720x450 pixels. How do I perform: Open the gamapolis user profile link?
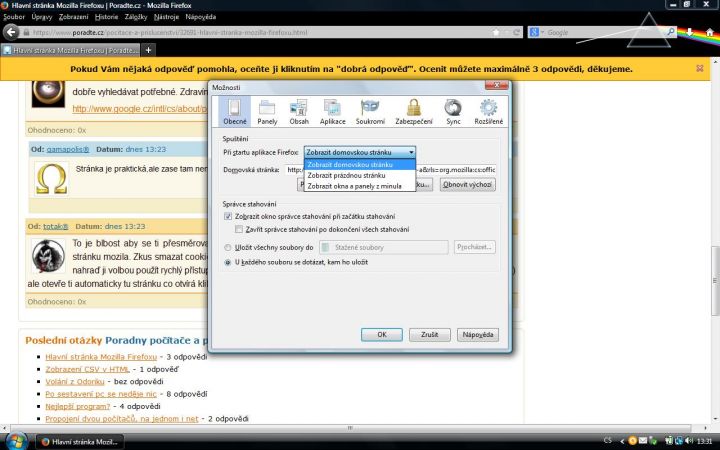[x=68, y=149]
